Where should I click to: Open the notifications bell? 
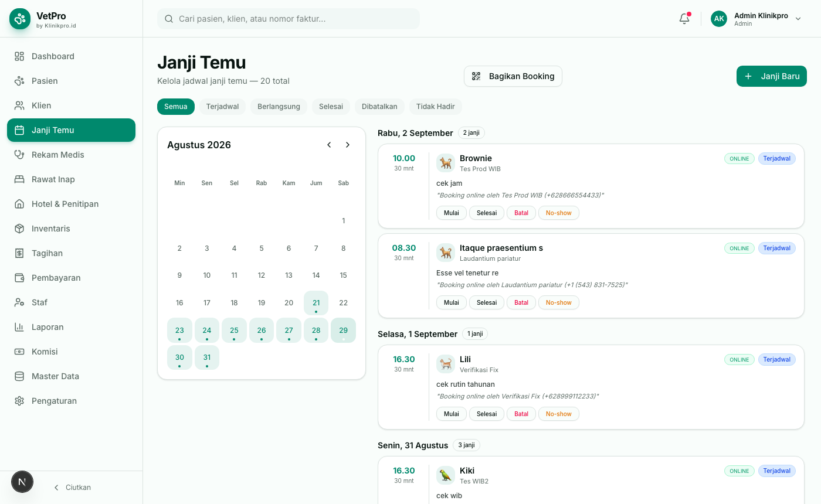[x=684, y=19]
